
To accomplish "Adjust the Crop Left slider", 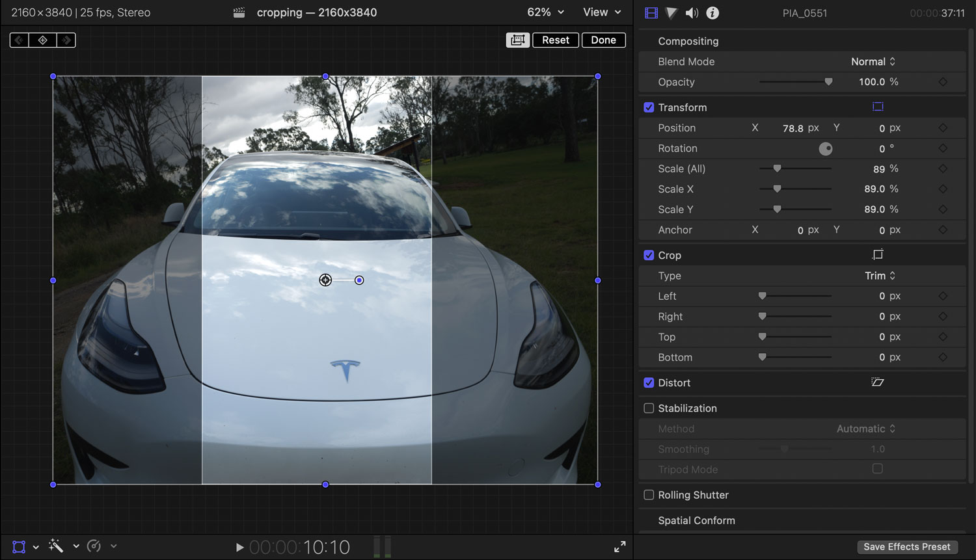I will coord(795,296).
